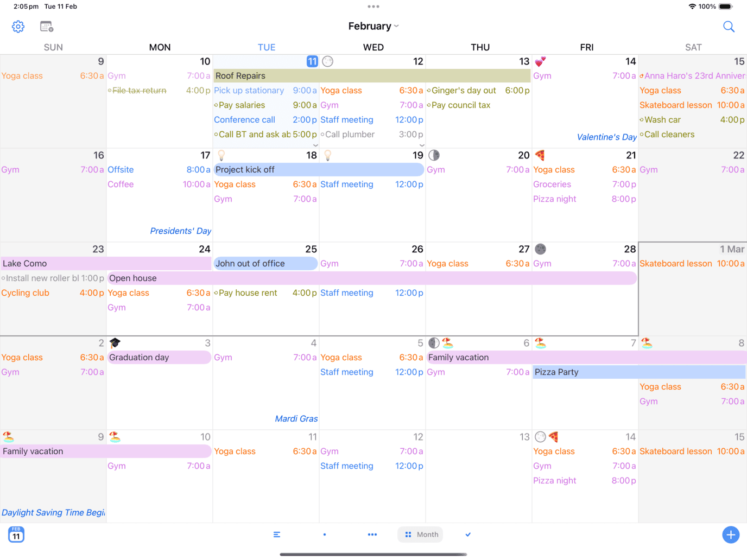Open Open house multi-day banner
747x560 pixels.
click(372, 278)
